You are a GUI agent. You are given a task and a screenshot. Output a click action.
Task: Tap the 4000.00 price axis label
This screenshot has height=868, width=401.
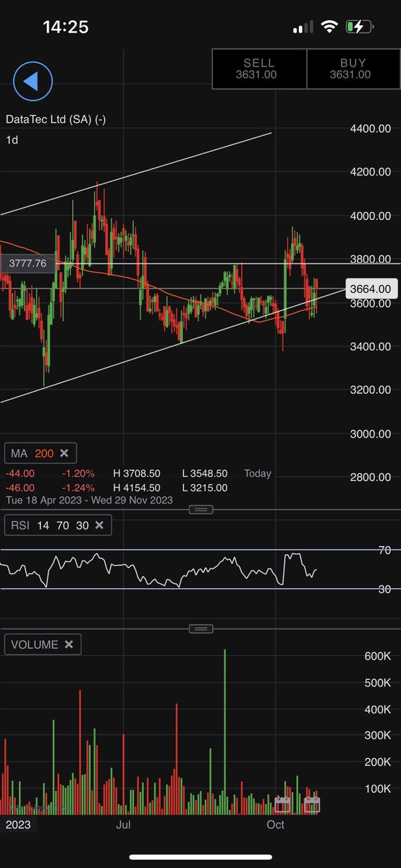click(371, 216)
